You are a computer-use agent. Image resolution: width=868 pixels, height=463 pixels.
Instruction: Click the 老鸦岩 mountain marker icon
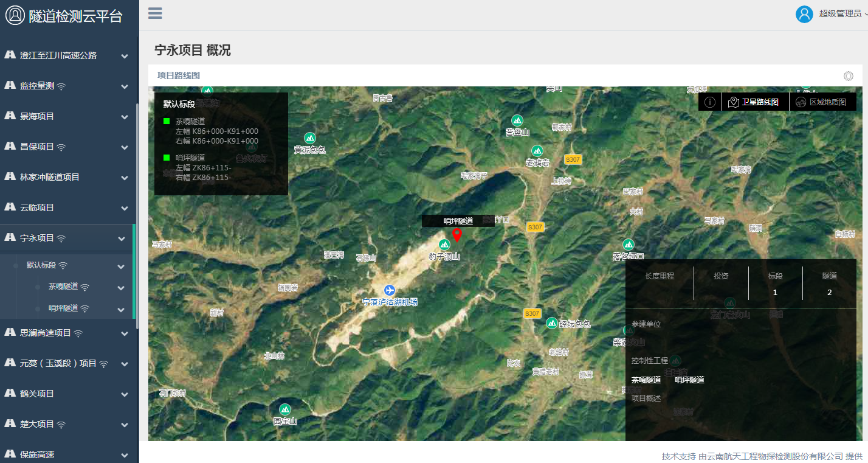(x=537, y=151)
